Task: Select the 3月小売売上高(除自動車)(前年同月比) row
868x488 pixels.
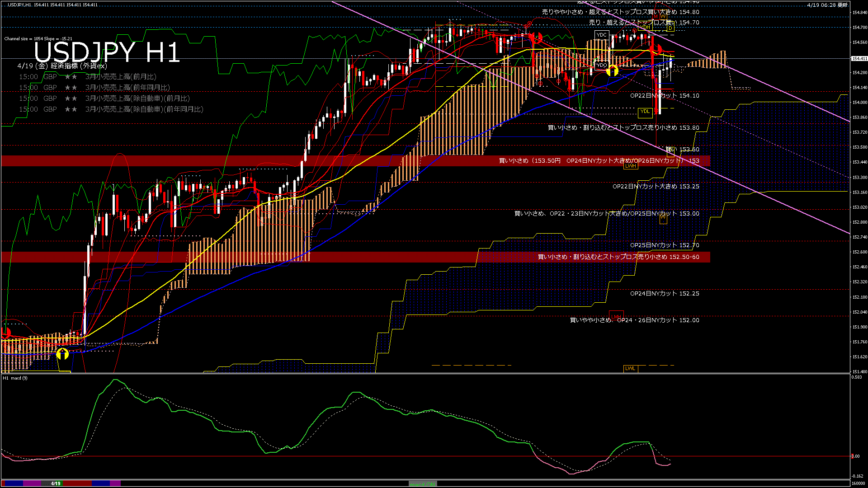Action: 111,109
